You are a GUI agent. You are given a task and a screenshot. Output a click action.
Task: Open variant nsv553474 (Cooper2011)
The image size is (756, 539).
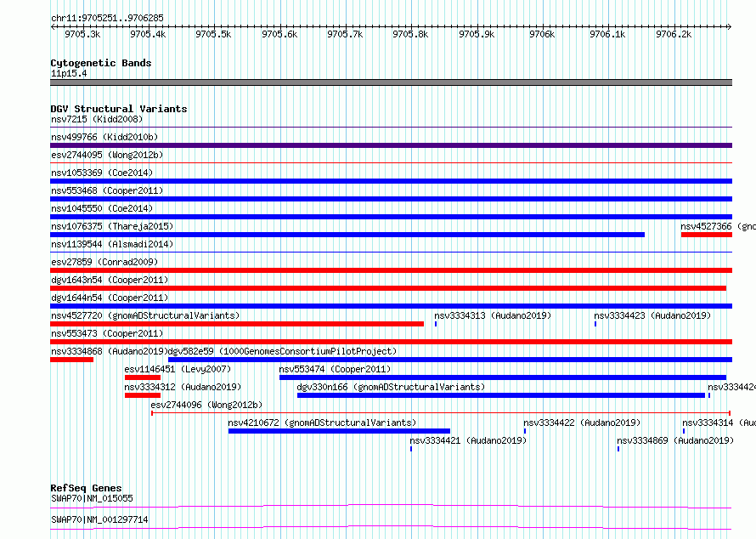click(335, 369)
